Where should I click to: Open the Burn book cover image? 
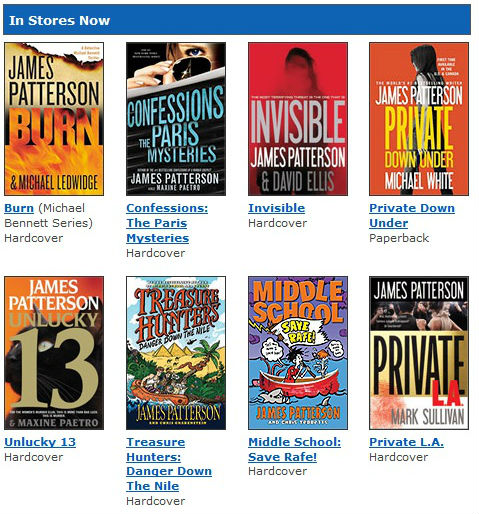54,119
